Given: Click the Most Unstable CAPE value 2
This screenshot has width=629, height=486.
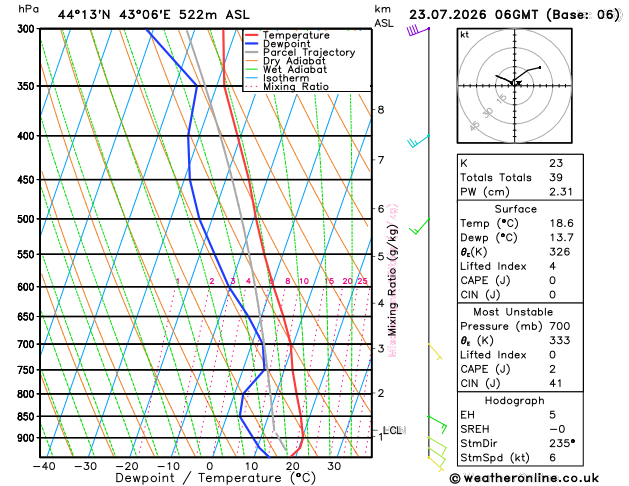Looking at the screenshot, I should (x=552, y=369).
